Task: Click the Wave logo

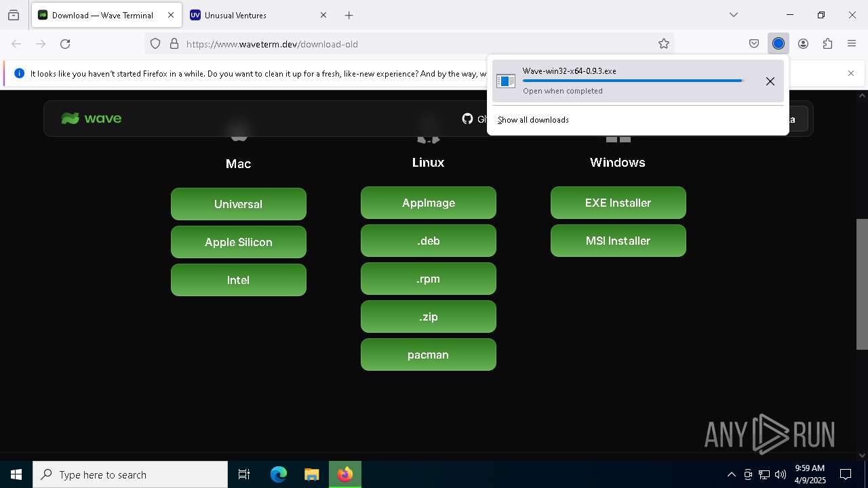Action: [x=92, y=119]
